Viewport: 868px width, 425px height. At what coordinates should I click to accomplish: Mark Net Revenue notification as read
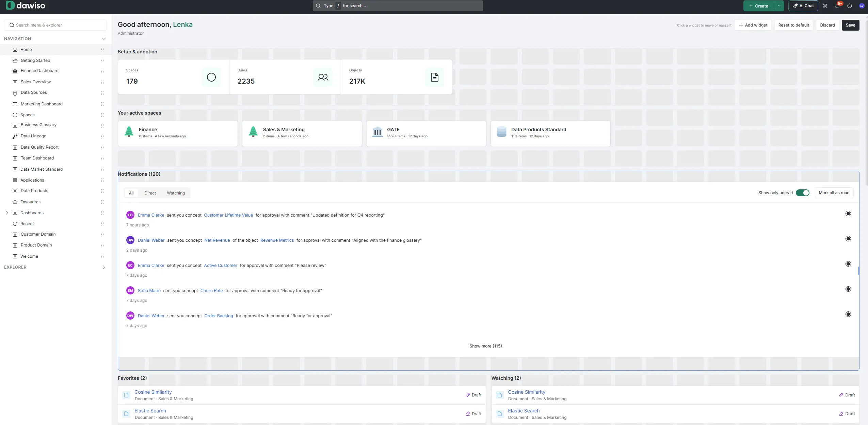(848, 239)
